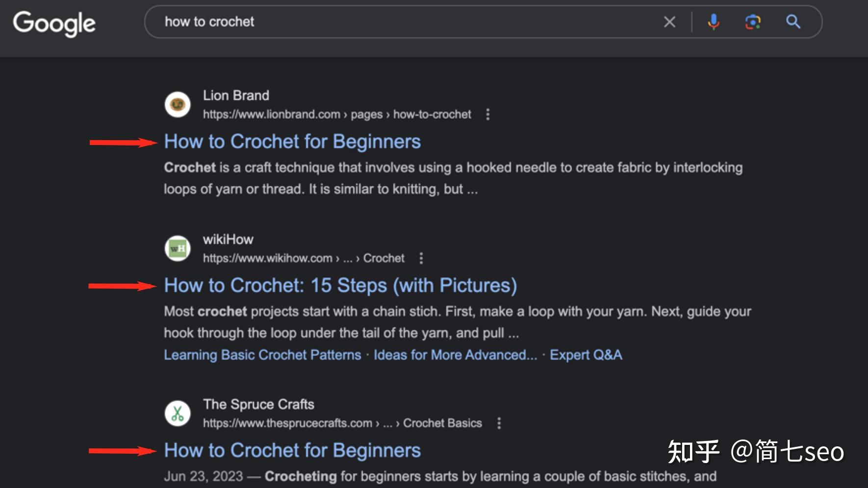Start voice search with the microphone icon
The height and width of the screenshot is (488, 868).
pos(714,22)
